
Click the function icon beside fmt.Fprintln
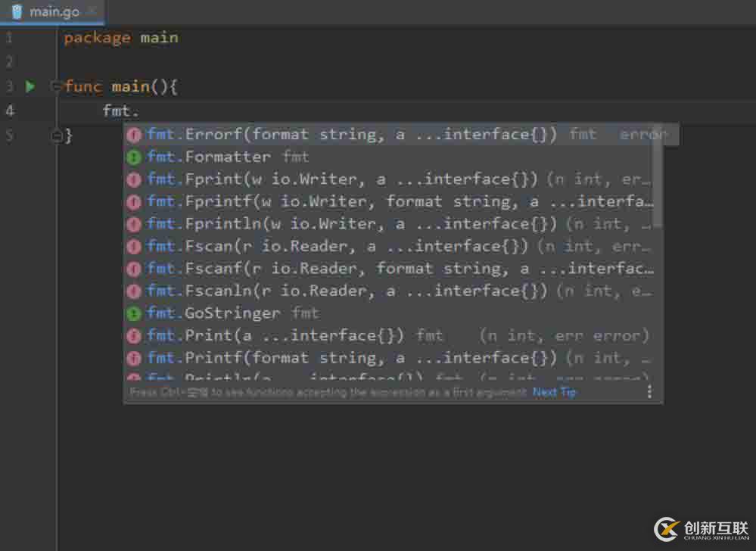click(134, 224)
